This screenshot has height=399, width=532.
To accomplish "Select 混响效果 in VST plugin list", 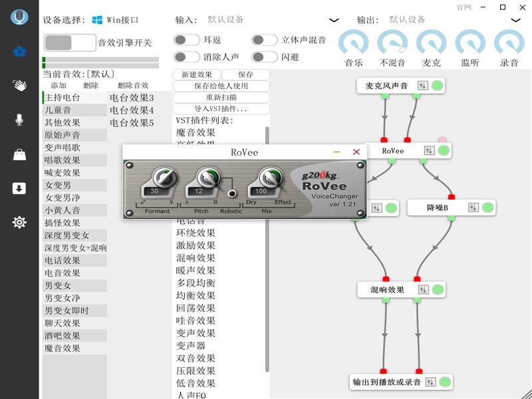I will point(196,258).
